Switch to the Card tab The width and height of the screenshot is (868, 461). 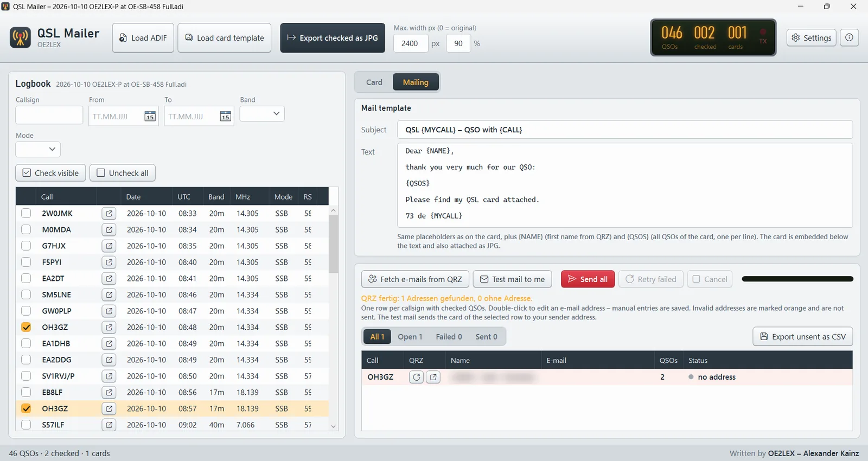point(374,82)
